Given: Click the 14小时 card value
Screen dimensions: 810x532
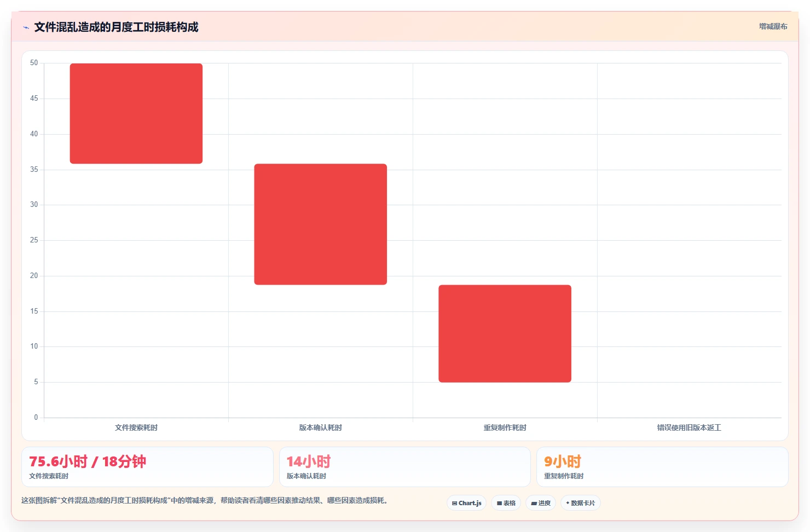Looking at the screenshot, I should coord(309,461).
